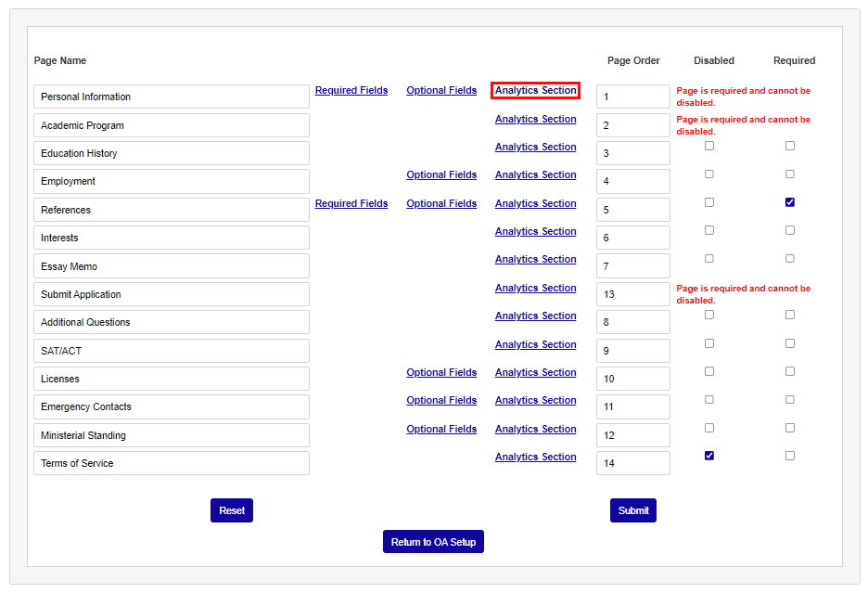Viewport: 868px width, 593px height.
Task: Open Optional Fields for Employment
Action: tap(441, 174)
